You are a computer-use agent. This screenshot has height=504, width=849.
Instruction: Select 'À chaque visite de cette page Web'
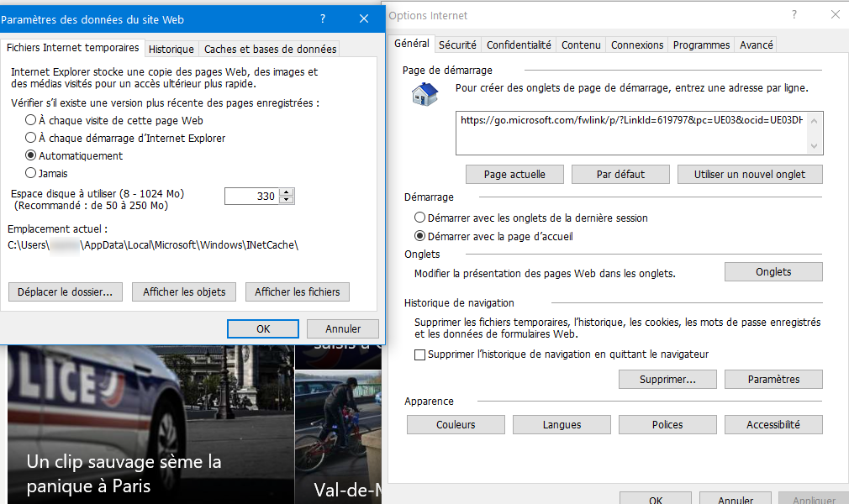[x=114, y=120]
